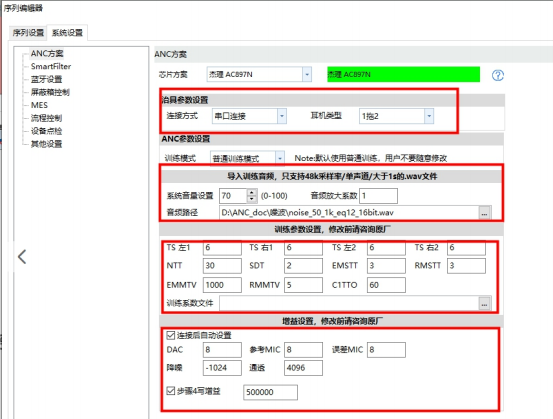Click the 通话 field showing 4096

tap(303, 368)
